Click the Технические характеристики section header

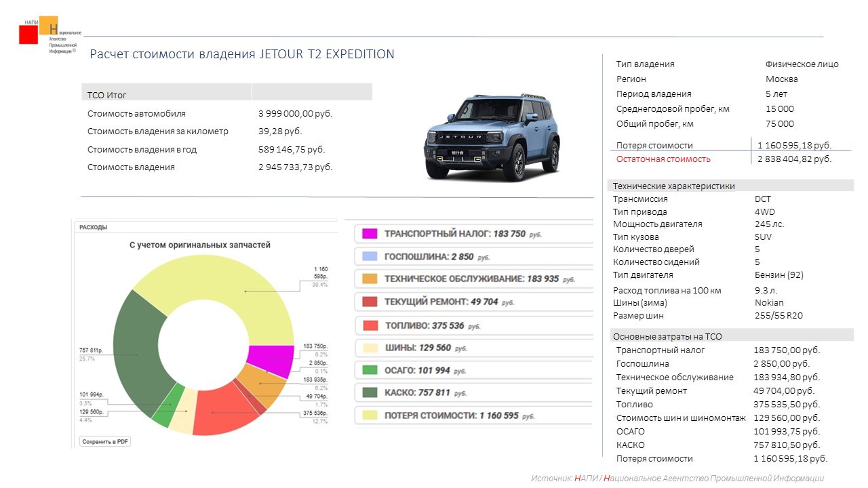(674, 186)
